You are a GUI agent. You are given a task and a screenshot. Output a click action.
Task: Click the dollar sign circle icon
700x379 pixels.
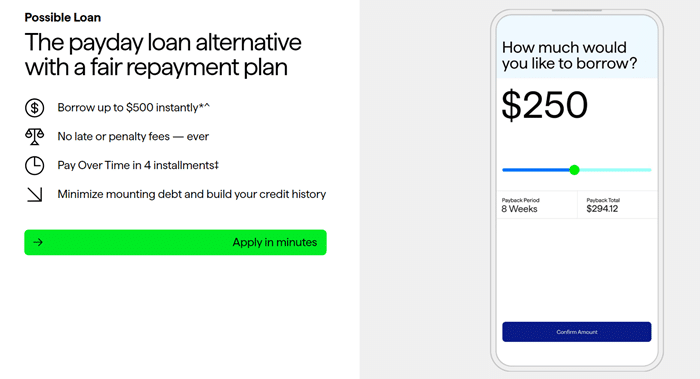click(x=34, y=108)
